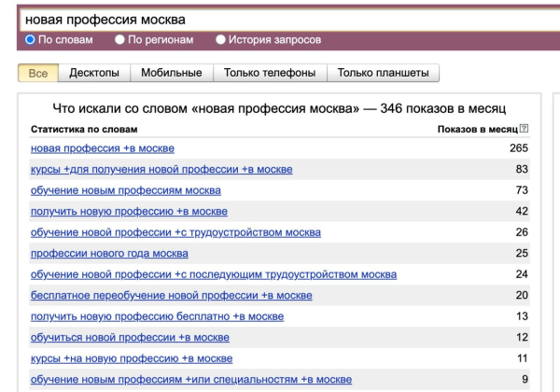This screenshot has height=392, width=560.
Task: Switch to the Только планшеты tab
Action: [383, 73]
